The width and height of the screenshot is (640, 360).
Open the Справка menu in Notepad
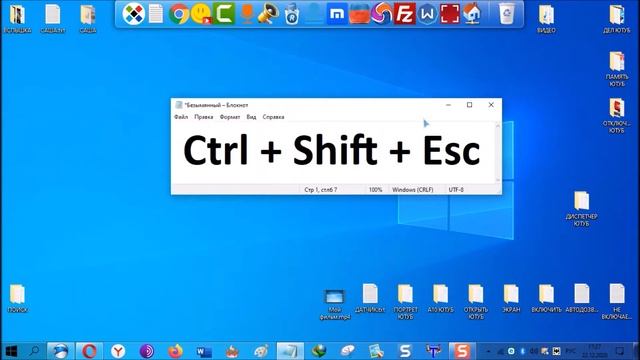coord(273,117)
